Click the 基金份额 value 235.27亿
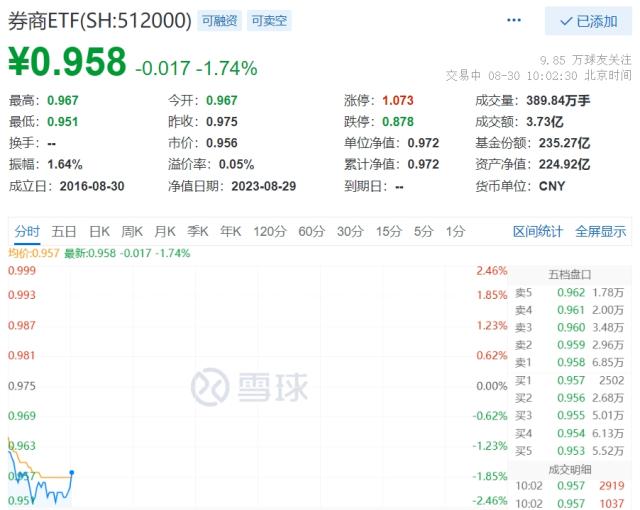This screenshot has width=640, height=510. tap(564, 143)
